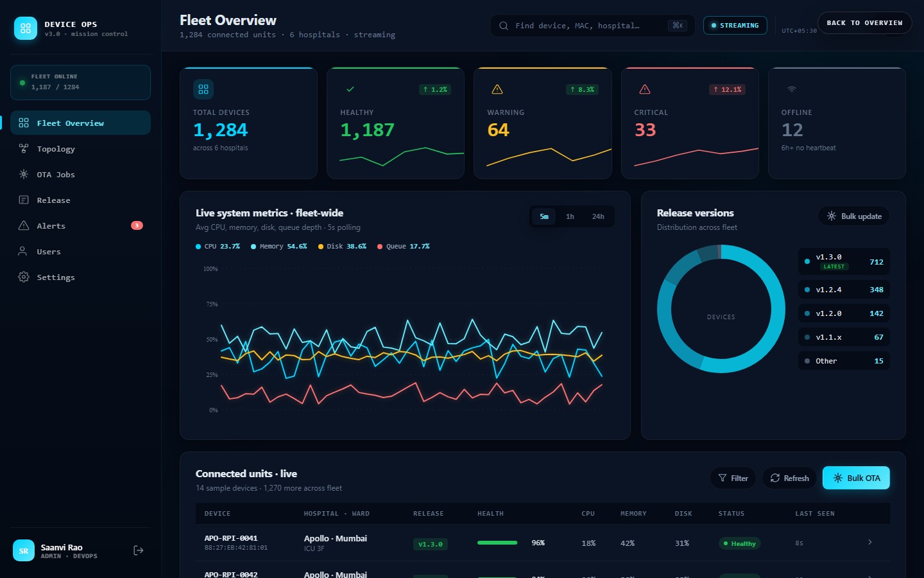Select the 5m time range

tap(544, 216)
